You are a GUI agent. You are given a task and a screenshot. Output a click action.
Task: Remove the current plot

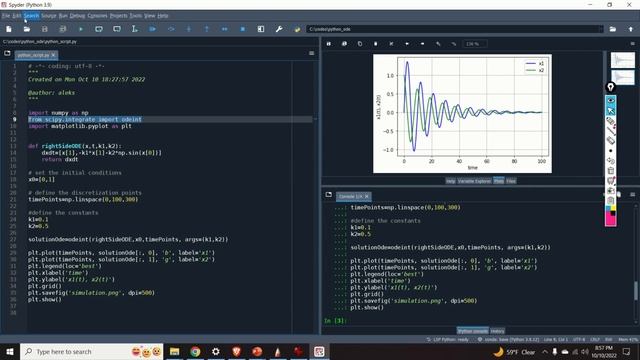coord(376,44)
